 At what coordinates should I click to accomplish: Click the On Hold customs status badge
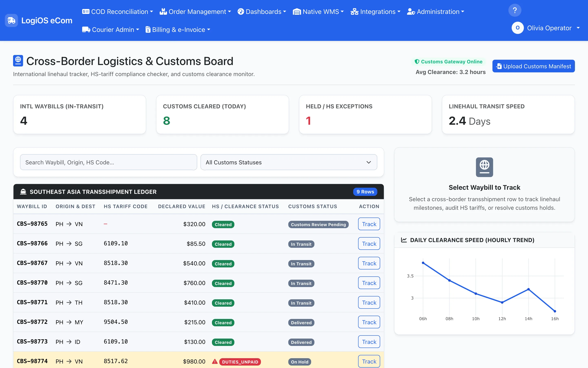tap(299, 362)
